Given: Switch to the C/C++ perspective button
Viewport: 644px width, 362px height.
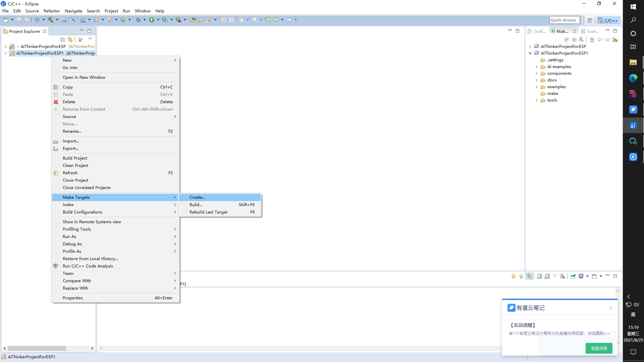Looking at the screenshot, I should click(x=608, y=20).
